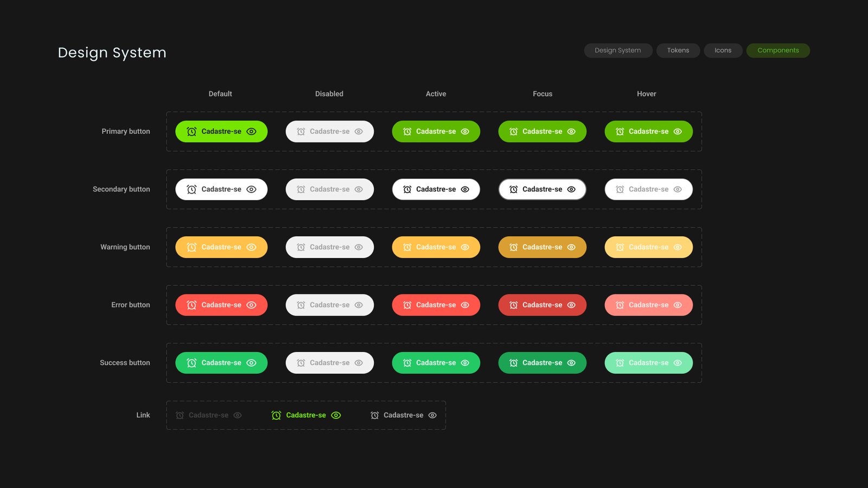Click alarm icon in hover primary button
868x488 pixels.
coord(620,132)
